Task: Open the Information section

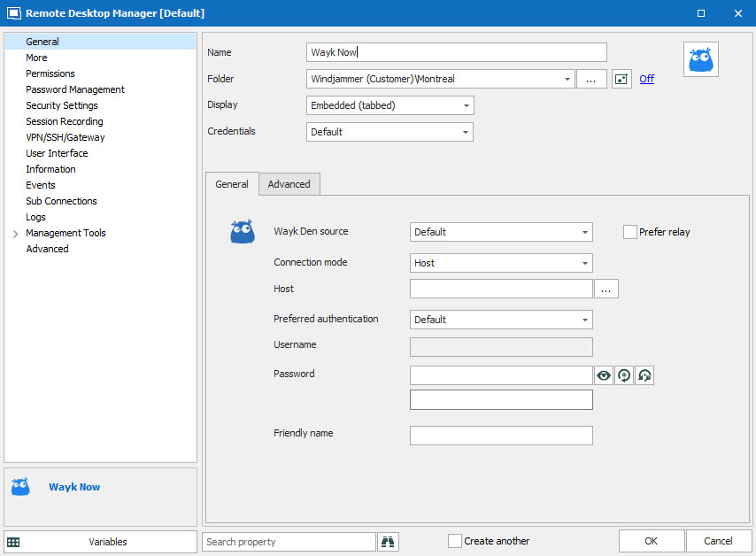Action: click(x=50, y=169)
